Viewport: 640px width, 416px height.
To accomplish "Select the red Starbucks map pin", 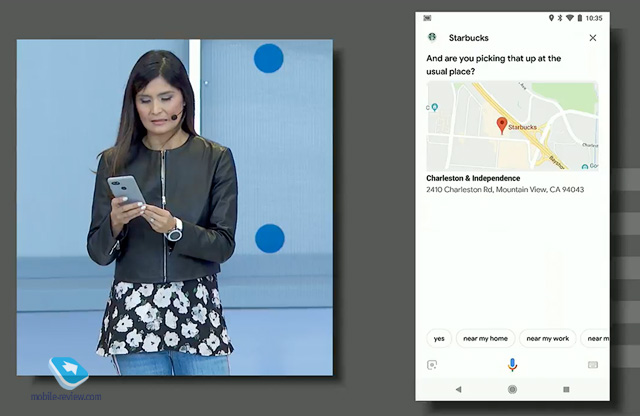I will (502, 125).
